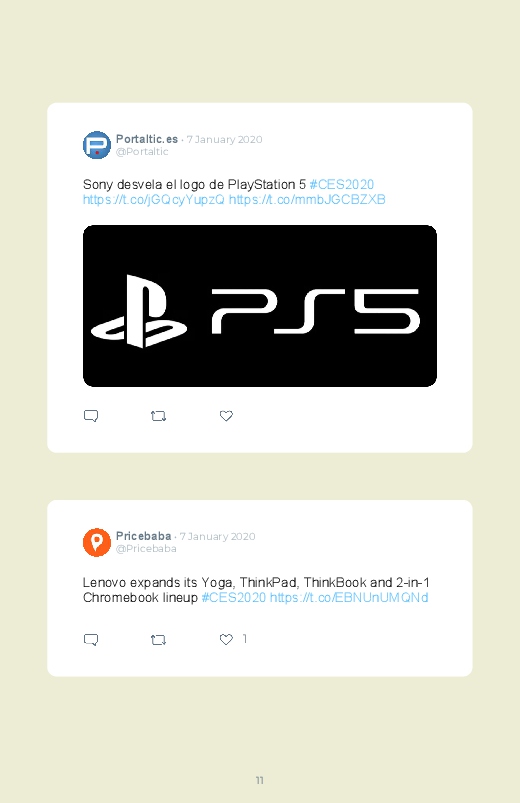Retweet the Sony PS5 logo tweet
Viewport: 520px width, 803px height.
pyautogui.click(x=158, y=416)
